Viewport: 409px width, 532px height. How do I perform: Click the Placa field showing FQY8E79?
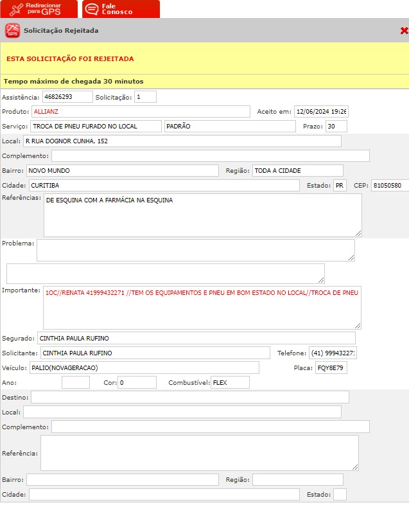(x=330, y=368)
